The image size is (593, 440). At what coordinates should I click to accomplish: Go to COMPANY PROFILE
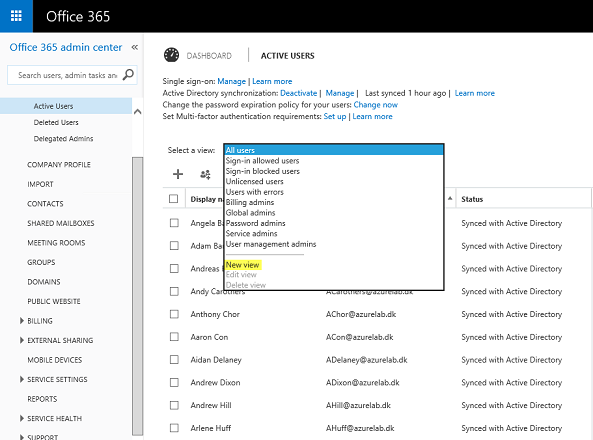(x=59, y=165)
